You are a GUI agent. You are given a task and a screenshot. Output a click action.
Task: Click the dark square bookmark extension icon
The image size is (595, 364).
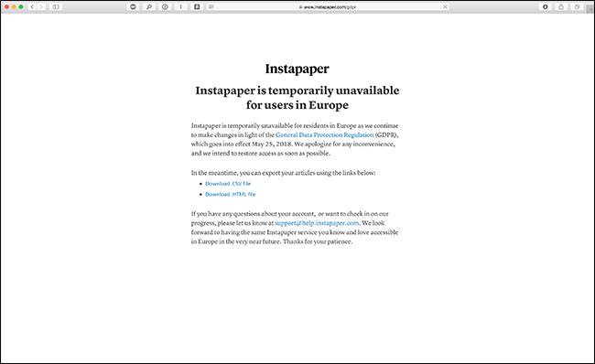[197, 6]
